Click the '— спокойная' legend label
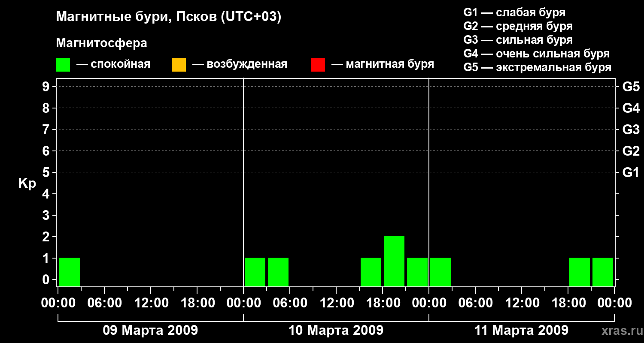The image size is (644, 343). click(113, 64)
